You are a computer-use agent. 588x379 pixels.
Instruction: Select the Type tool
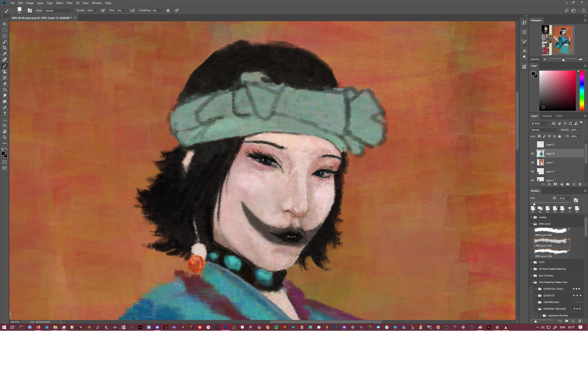click(5, 113)
